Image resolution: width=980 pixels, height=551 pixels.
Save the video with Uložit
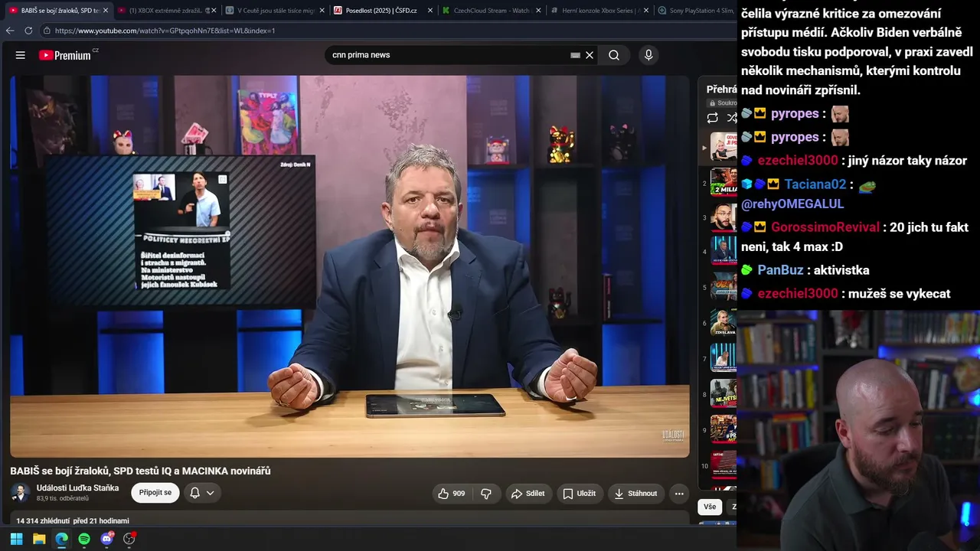coord(580,494)
